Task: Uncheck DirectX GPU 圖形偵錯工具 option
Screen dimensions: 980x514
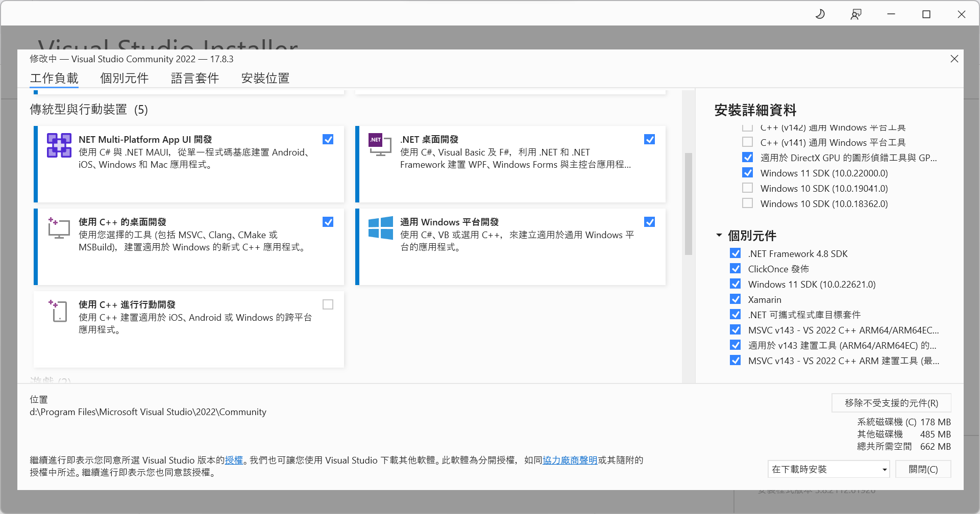Action: (748, 157)
